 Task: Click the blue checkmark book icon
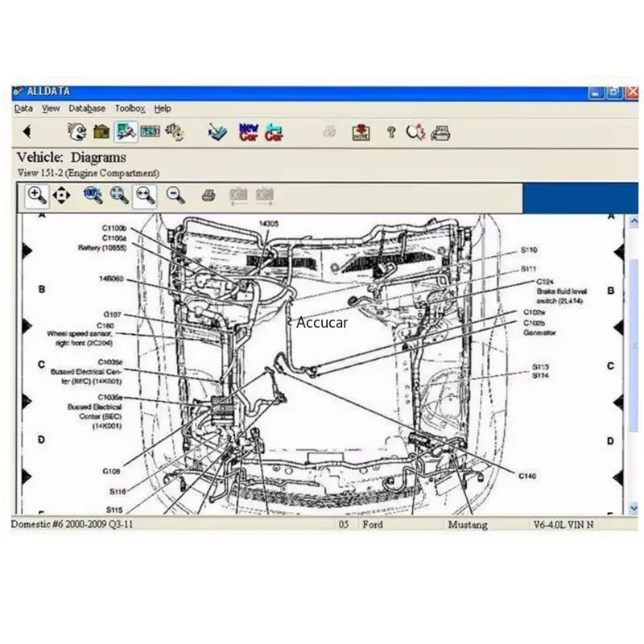217,132
